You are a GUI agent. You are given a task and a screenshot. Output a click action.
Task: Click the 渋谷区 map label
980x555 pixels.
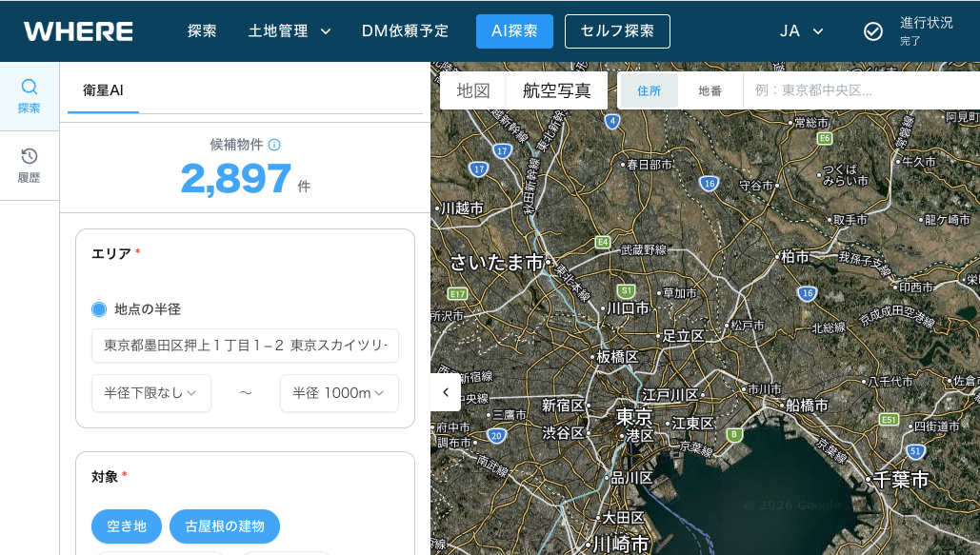coord(563,432)
